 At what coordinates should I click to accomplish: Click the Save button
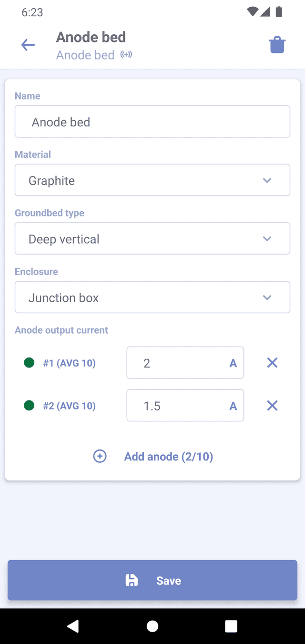pos(152,580)
